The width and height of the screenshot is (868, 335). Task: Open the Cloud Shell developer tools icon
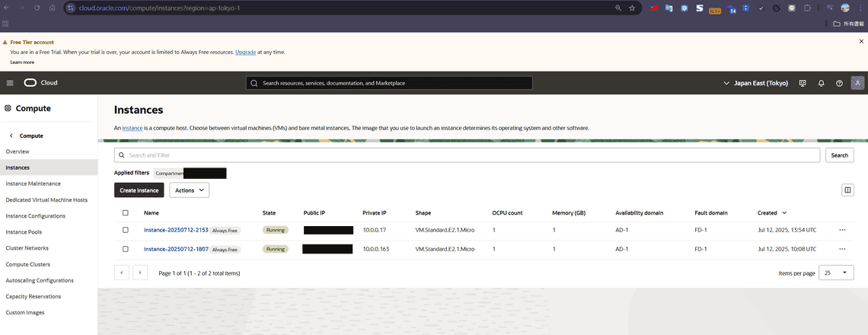[x=803, y=83]
